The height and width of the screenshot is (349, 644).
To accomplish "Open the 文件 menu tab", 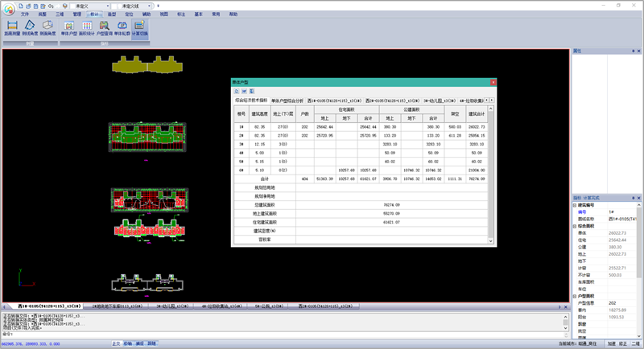I will pyautogui.click(x=25, y=14).
